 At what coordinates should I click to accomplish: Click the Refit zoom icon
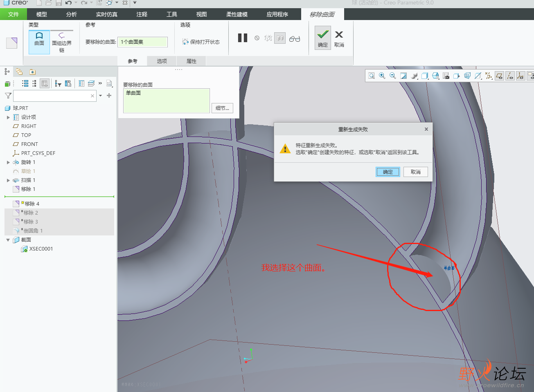372,76
